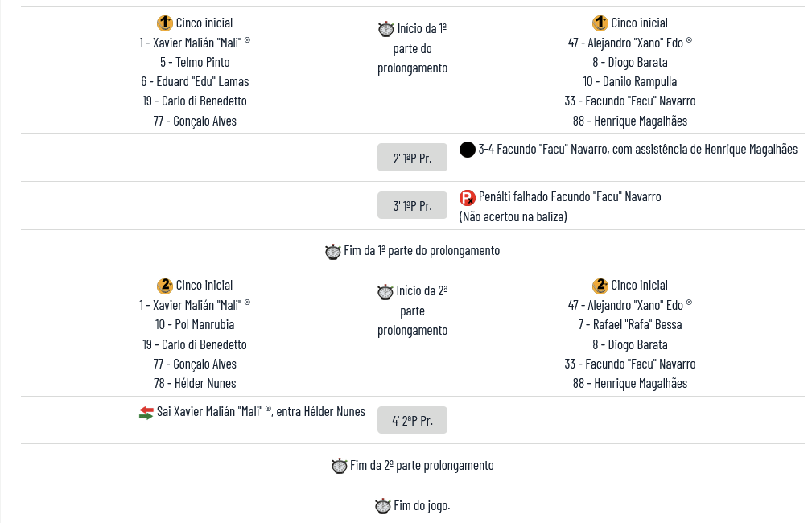Click the 2' 1ªP Pr. time button
This screenshot has width=812, height=523.
coord(412,158)
